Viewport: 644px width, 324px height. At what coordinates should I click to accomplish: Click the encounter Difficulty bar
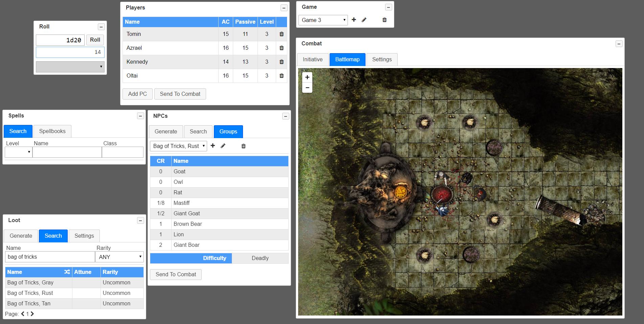click(219, 258)
